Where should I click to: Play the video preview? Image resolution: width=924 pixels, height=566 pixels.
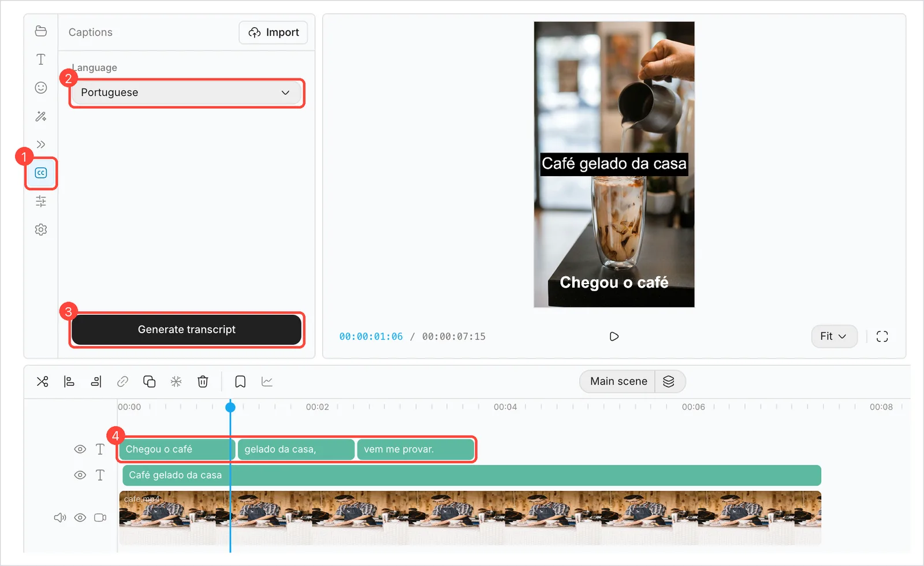614,336
